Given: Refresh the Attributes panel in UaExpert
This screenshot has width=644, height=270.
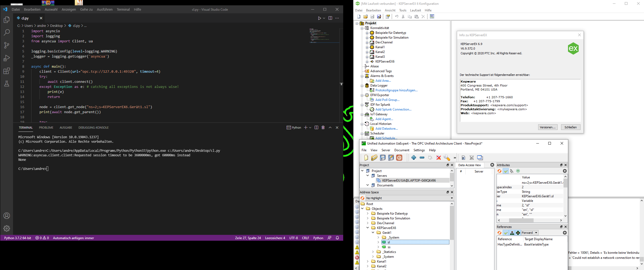Looking at the screenshot, I should click(x=499, y=171).
